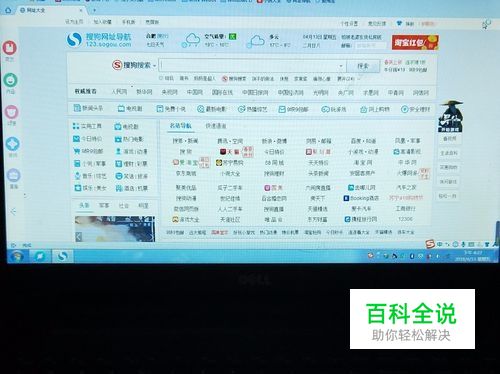Image resolution: width=500 pixels, height=374 pixels.
Task: Open the 瓜子二手车 site link
Action: (230, 188)
